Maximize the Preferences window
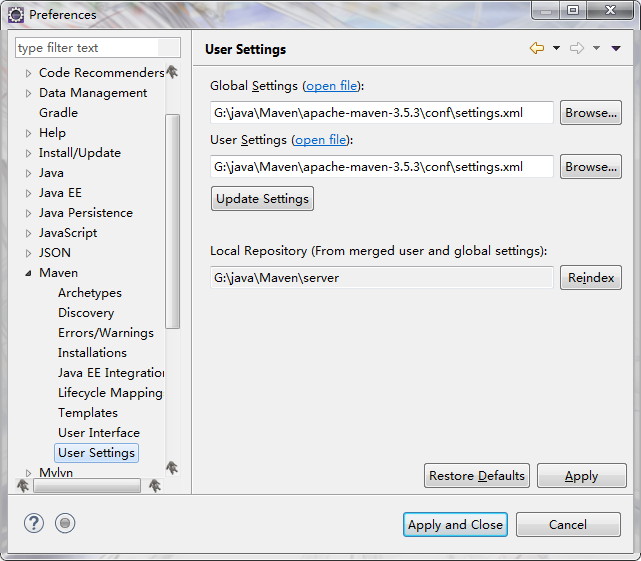The image size is (641, 561). pyautogui.click(x=573, y=10)
